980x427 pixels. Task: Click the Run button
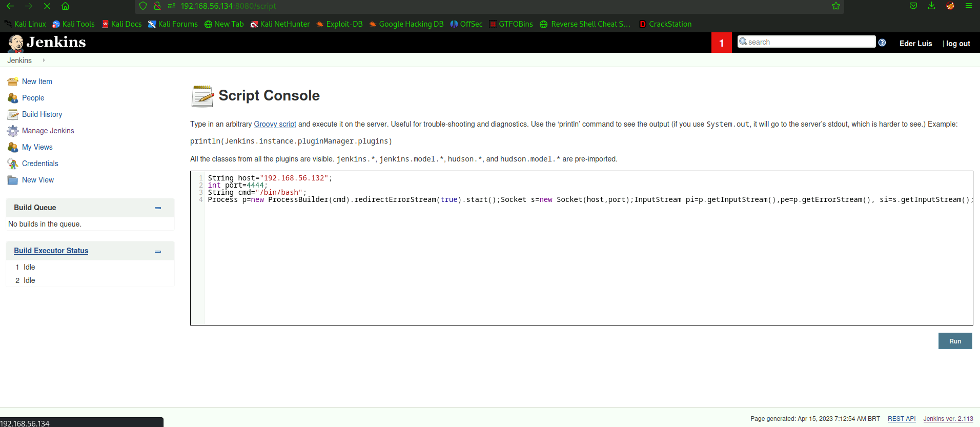[x=955, y=341]
